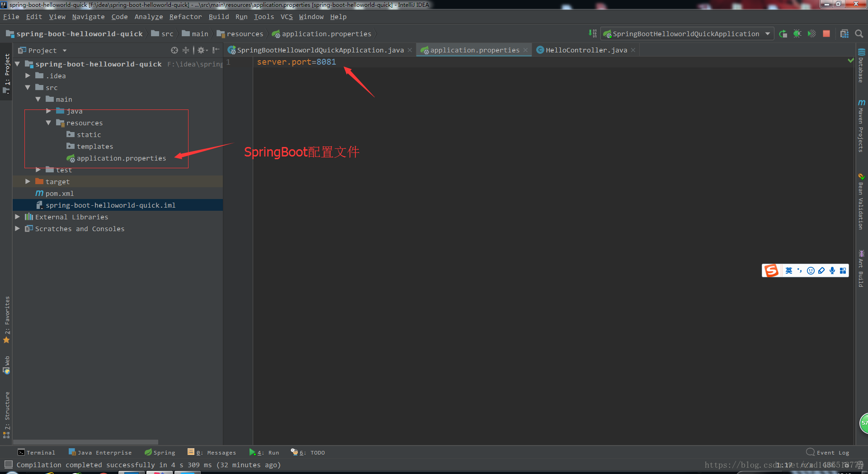Open the Terminal tool window
The width and height of the screenshot is (868, 474).
pyautogui.click(x=36, y=452)
